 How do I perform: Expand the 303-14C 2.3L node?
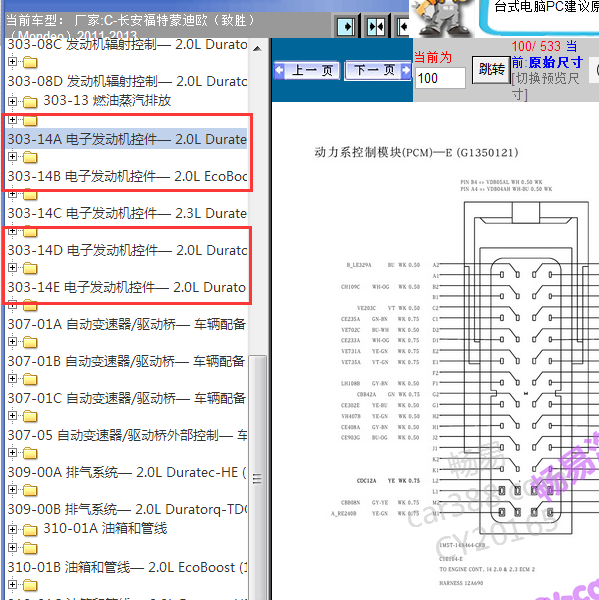tap(12, 194)
